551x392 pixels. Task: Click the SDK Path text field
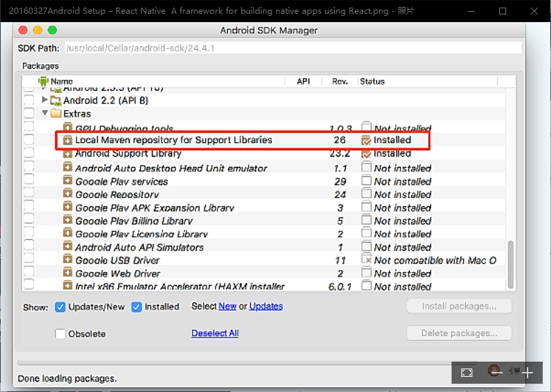(x=293, y=48)
